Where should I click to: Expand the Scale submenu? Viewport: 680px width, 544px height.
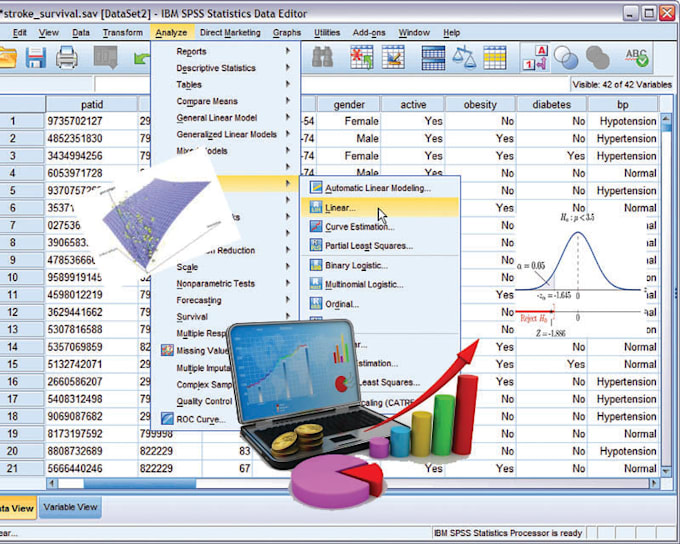[x=226, y=267]
